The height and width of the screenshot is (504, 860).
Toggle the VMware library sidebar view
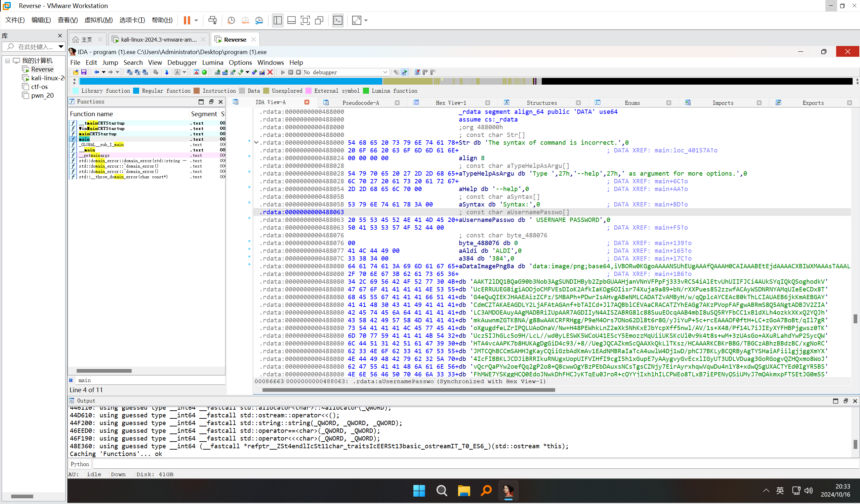point(278,20)
